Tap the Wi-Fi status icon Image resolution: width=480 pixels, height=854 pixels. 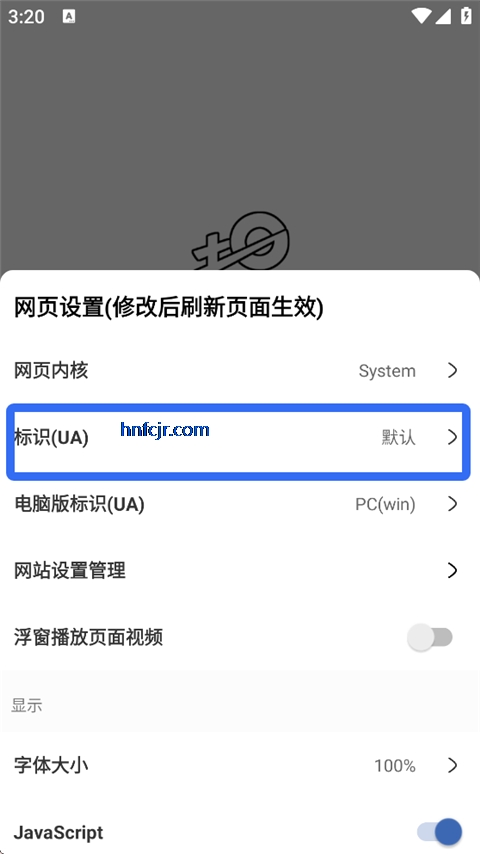[421, 16]
